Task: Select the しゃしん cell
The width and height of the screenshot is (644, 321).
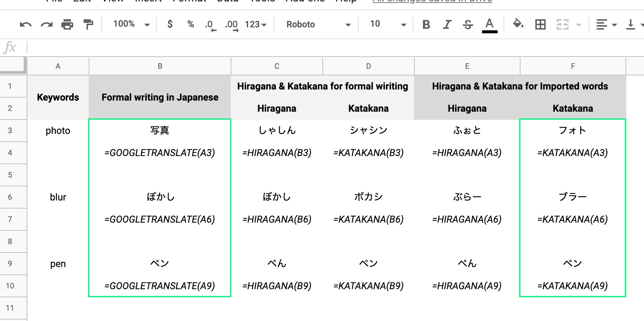Action: [x=277, y=131]
